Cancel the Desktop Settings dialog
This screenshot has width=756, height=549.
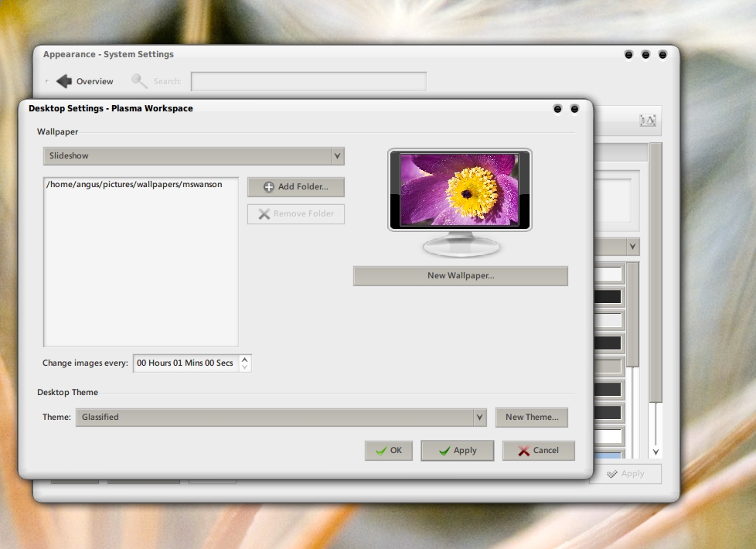539,451
